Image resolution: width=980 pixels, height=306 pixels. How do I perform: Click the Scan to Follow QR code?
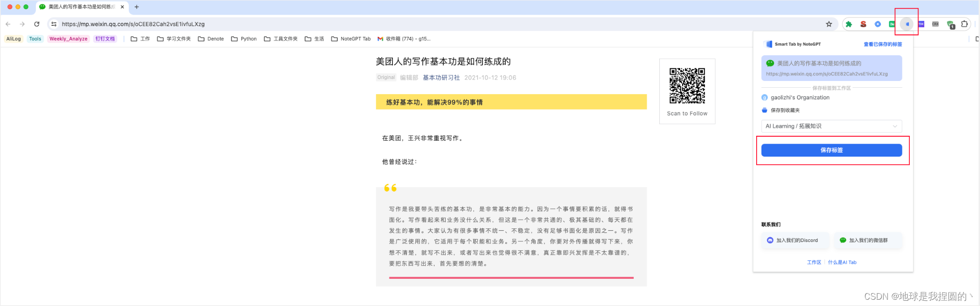coord(687,85)
